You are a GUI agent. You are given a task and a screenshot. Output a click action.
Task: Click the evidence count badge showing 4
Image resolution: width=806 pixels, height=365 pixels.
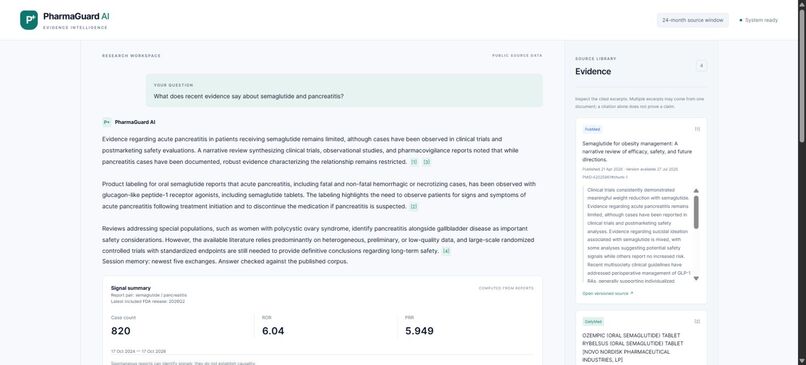pyautogui.click(x=701, y=66)
